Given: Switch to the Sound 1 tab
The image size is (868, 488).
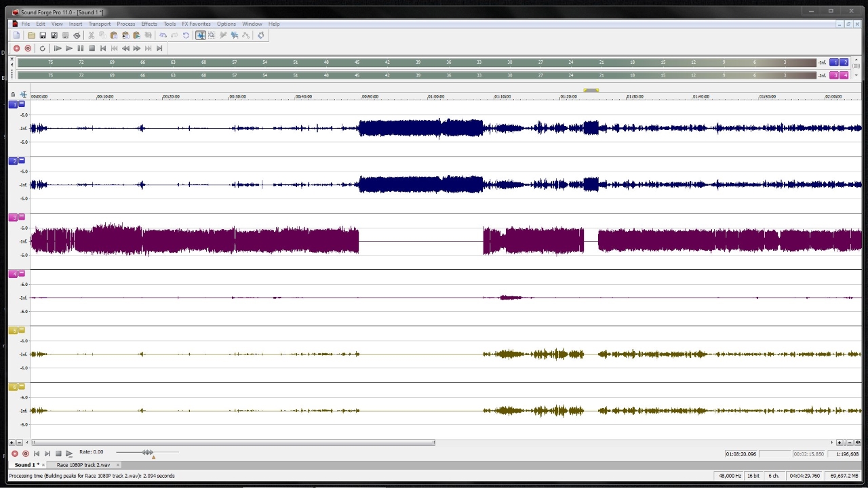Looking at the screenshot, I should (27, 465).
